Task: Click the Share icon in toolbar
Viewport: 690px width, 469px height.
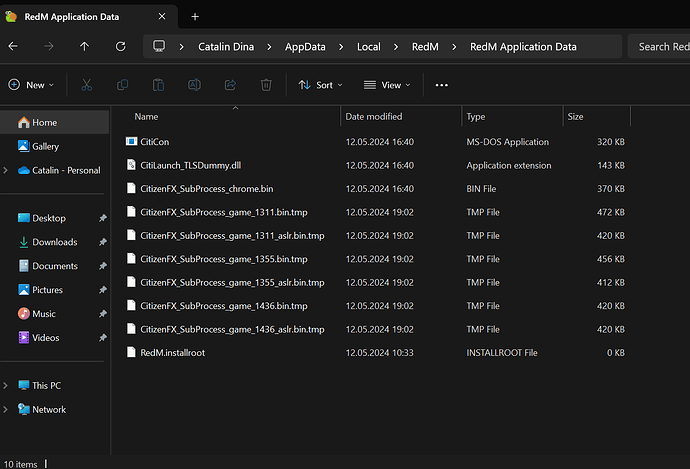Action: click(x=230, y=85)
